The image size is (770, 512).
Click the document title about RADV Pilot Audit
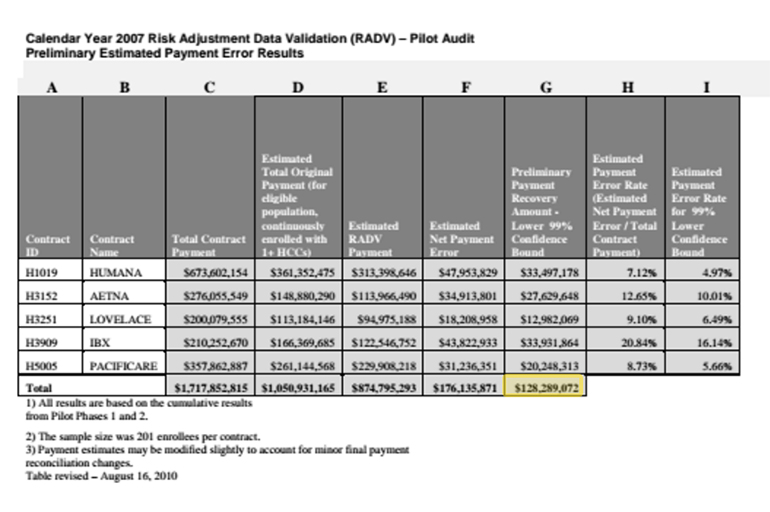(249, 39)
